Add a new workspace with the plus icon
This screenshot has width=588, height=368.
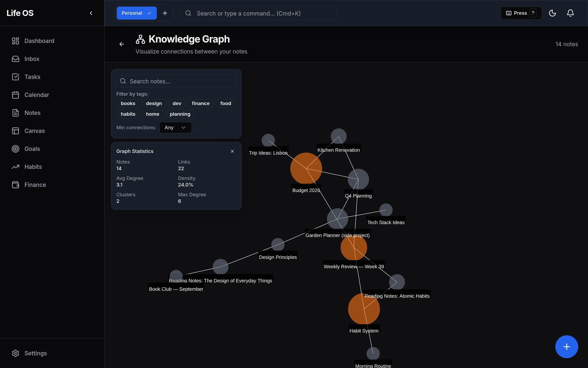(165, 13)
